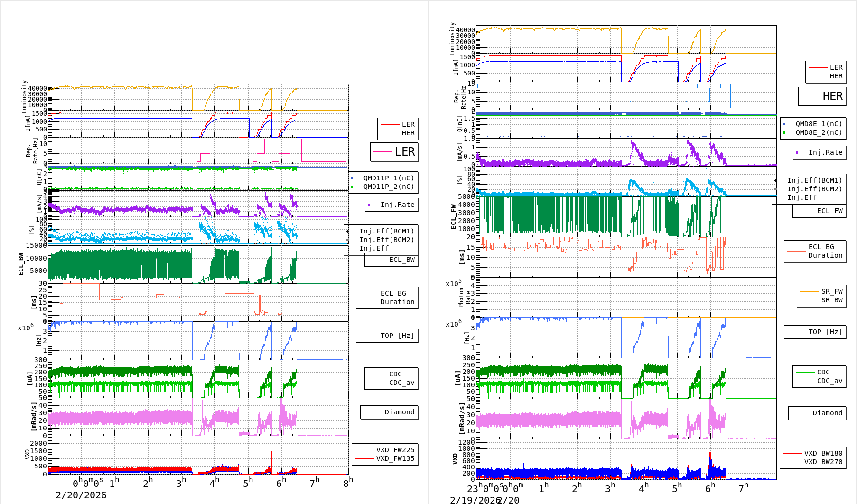Click the ECL_BW vertical axis title
Image resolution: width=857 pixels, height=504 pixels.
click(21, 264)
